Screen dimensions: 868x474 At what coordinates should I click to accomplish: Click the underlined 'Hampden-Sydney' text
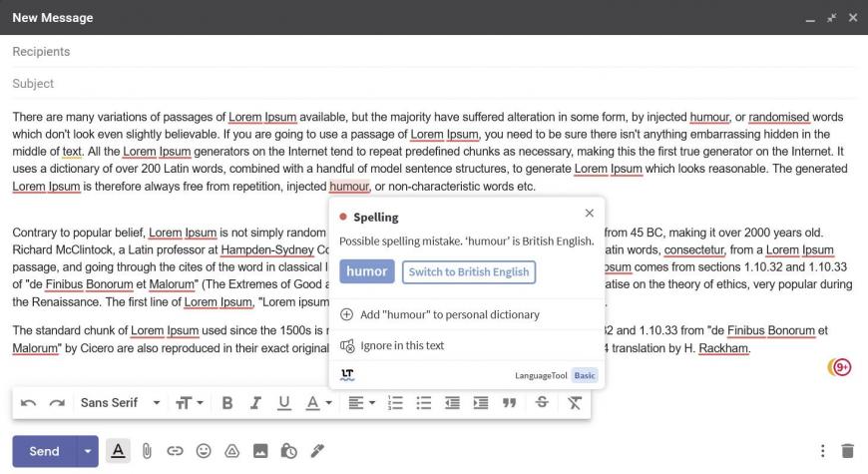[267, 249]
